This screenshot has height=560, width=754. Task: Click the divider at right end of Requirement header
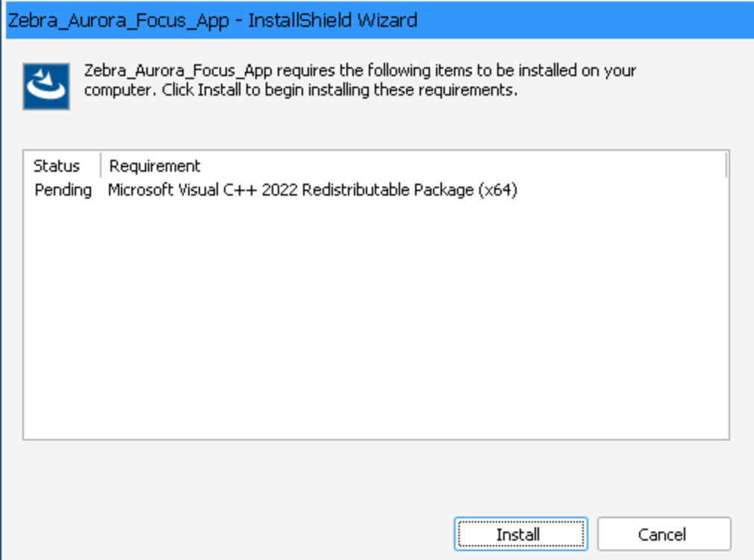click(726, 166)
